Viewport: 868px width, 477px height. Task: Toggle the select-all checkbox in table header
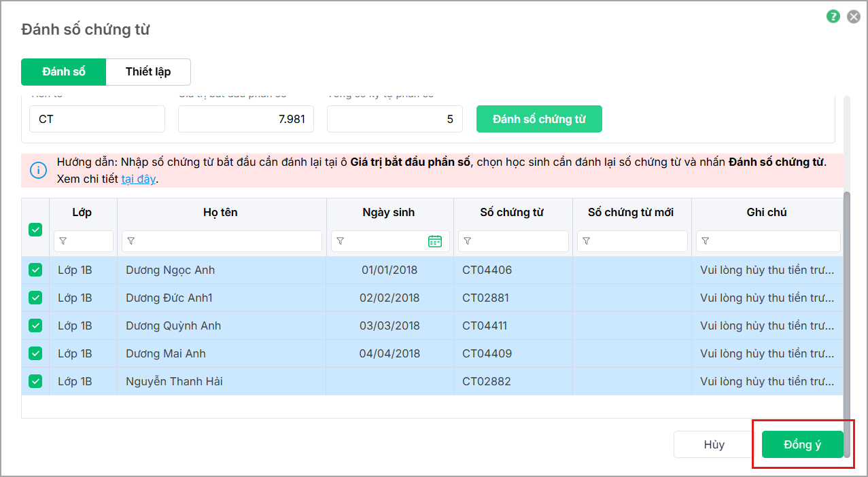[x=35, y=230]
